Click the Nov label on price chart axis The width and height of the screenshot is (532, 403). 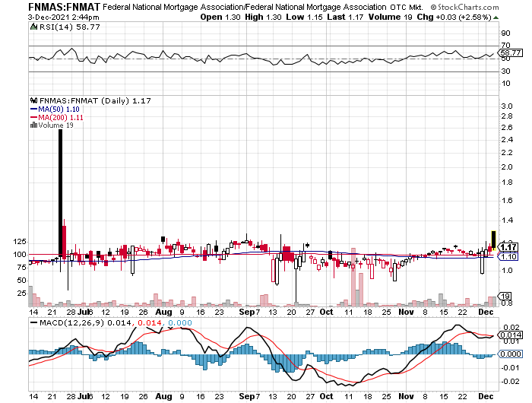(x=406, y=312)
